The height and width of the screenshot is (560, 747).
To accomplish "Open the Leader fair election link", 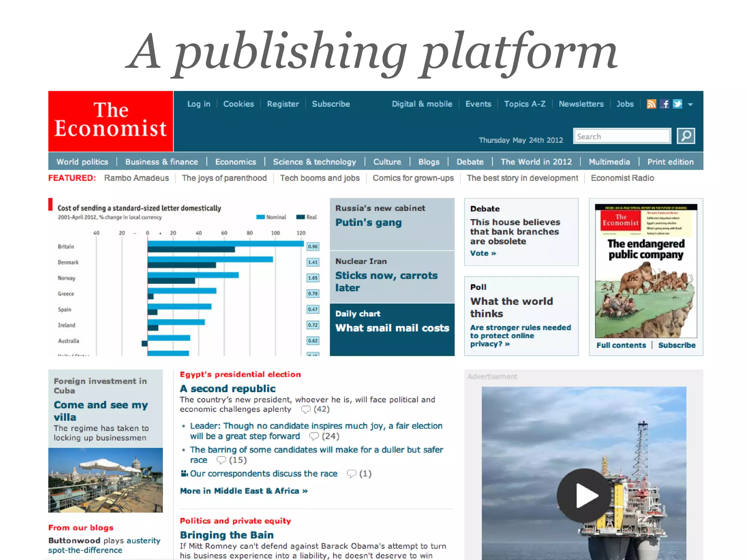I will point(316,431).
